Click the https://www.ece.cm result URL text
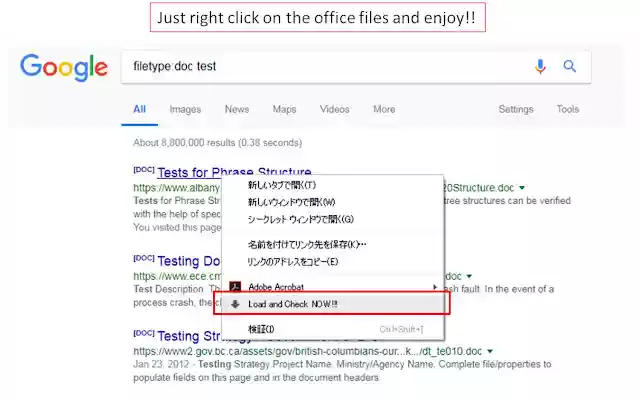 177,276
